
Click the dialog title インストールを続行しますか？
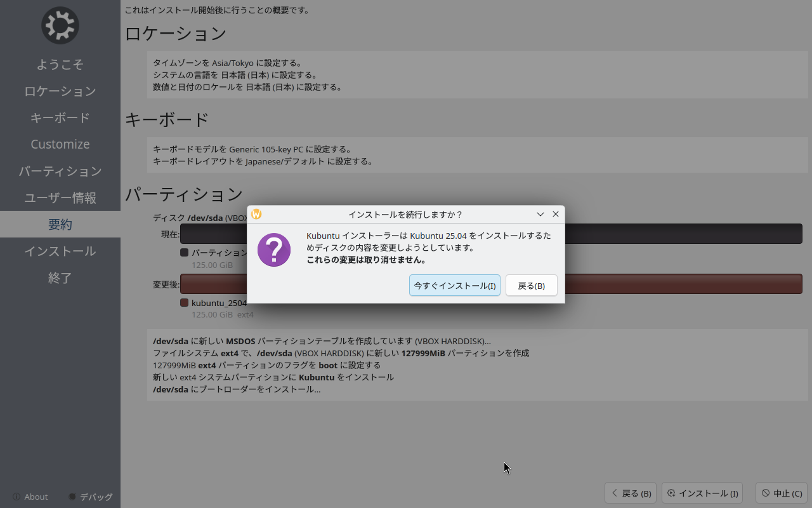click(405, 214)
